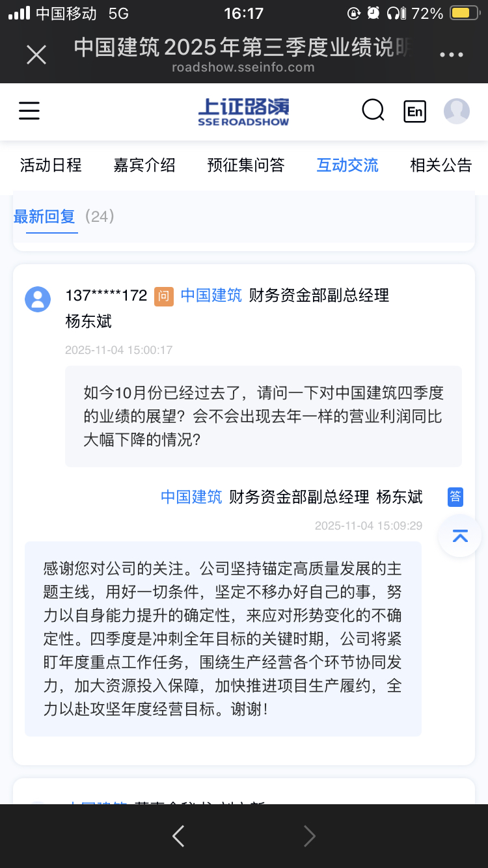The image size is (488, 868).
Task: Switch language with the En icon
Action: pos(414,111)
